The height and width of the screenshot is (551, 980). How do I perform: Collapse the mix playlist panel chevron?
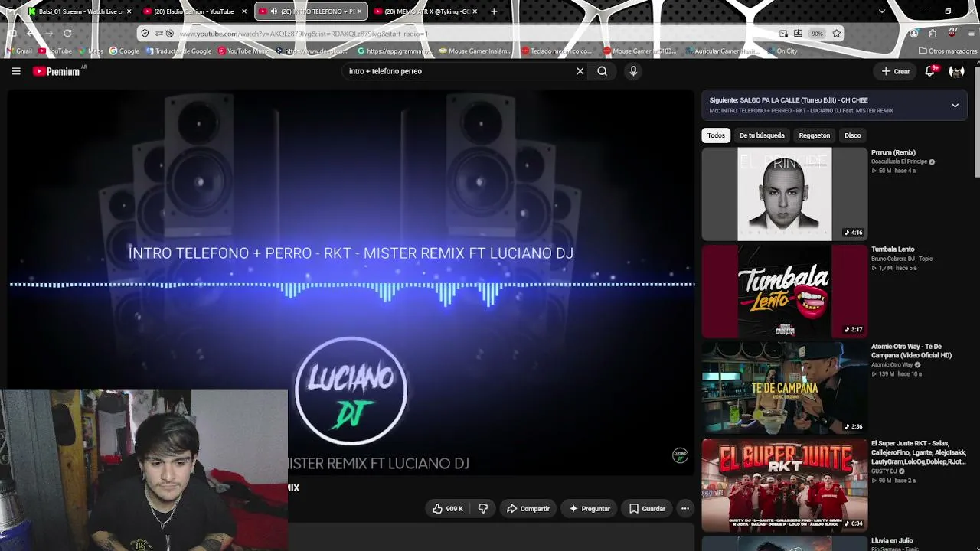click(x=955, y=106)
